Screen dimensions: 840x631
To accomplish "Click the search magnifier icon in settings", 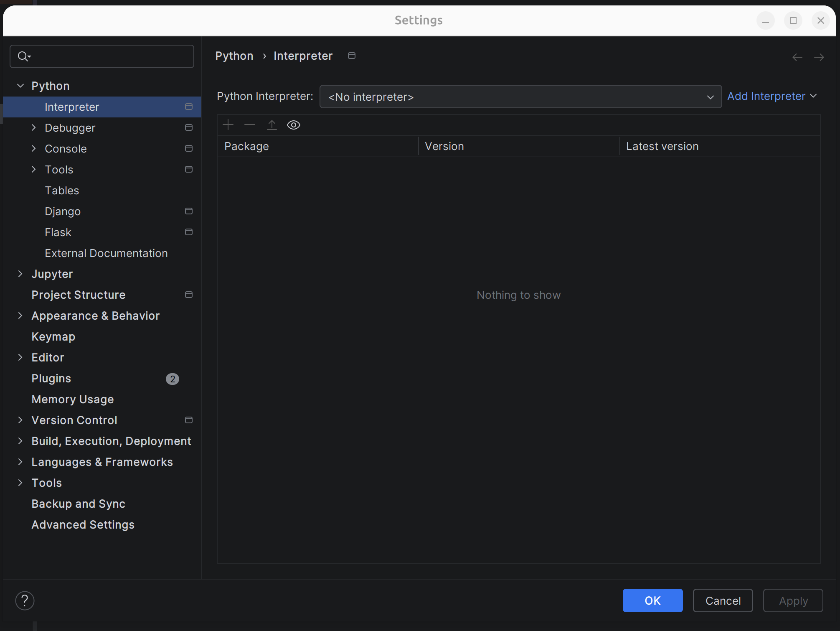I will [x=24, y=56].
